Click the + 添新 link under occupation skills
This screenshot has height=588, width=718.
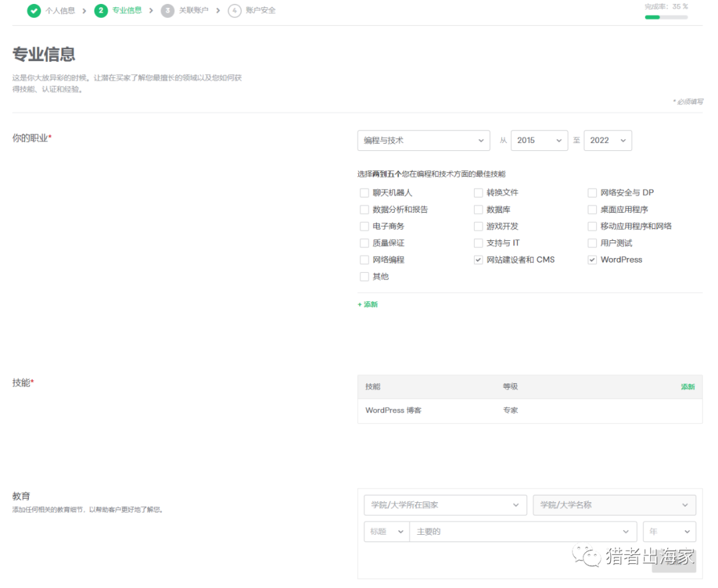click(x=368, y=305)
